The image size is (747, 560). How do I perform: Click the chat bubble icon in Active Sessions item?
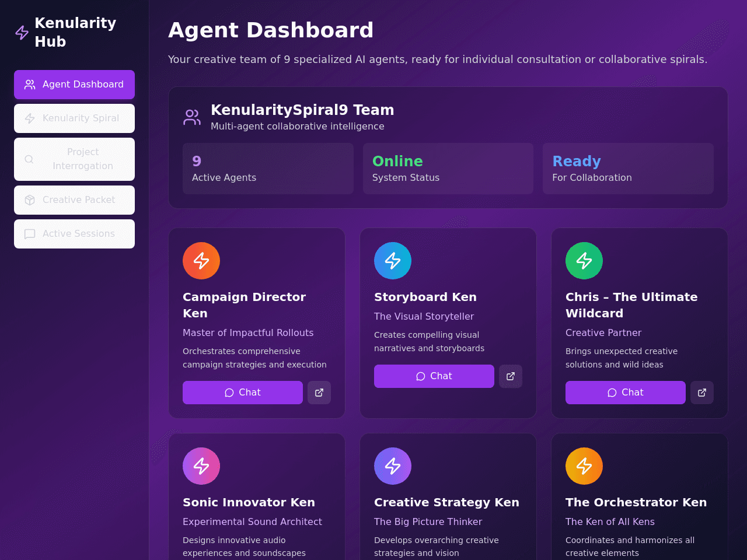(x=30, y=234)
